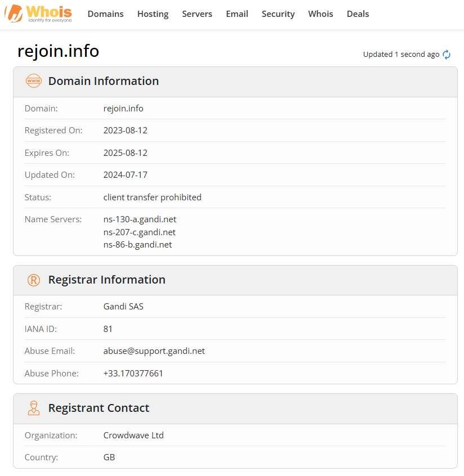The image size is (464, 476).
Task: Click the 'IANA ID:' label
Action: pyautogui.click(x=41, y=329)
